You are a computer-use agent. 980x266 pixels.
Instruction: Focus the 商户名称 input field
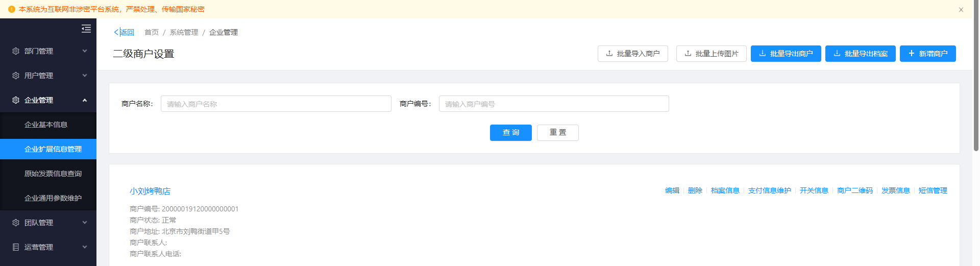pos(276,104)
